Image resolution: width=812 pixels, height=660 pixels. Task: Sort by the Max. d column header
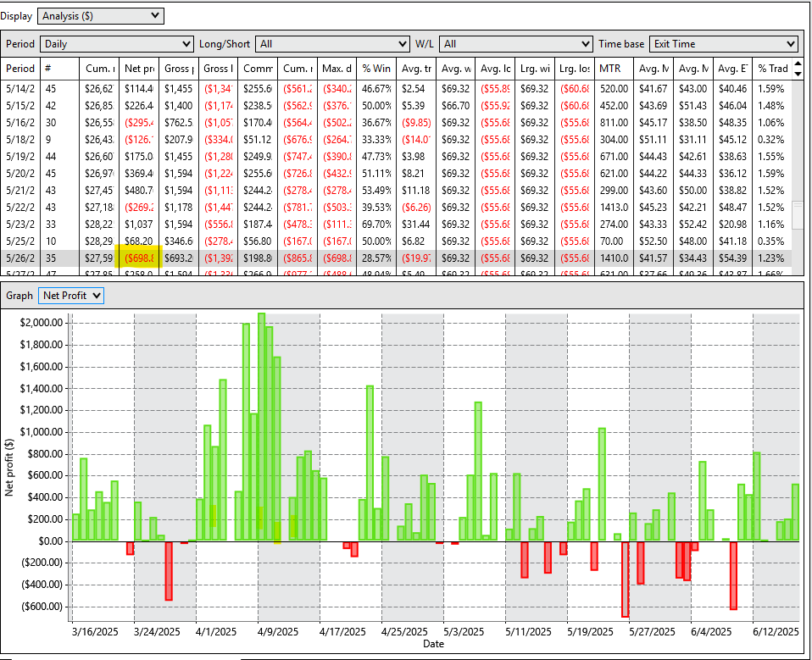point(337,69)
